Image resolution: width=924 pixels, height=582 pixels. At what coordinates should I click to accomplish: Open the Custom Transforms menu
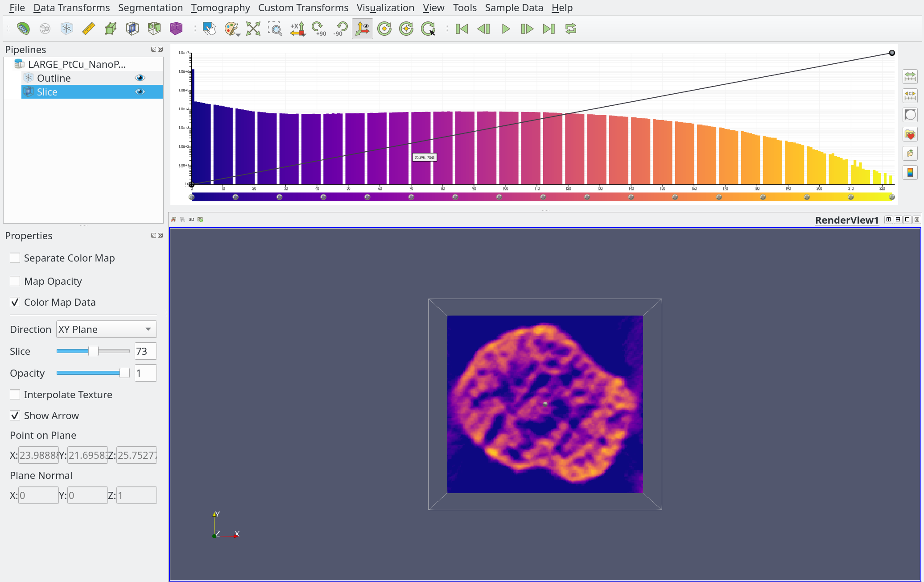pos(303,8)
